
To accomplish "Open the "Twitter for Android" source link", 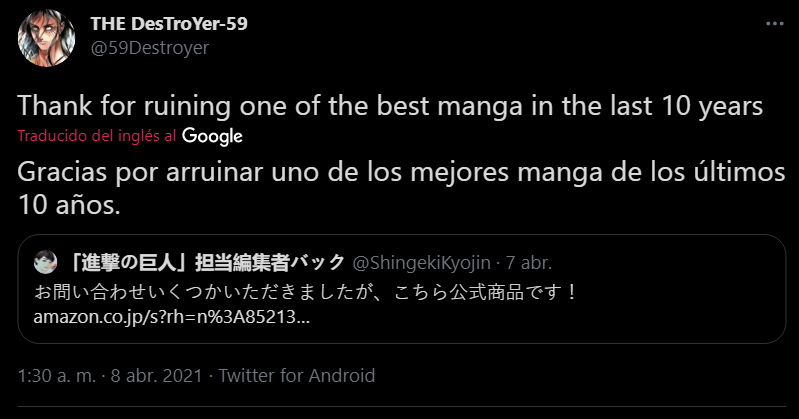I will click(x=296, y=376).
